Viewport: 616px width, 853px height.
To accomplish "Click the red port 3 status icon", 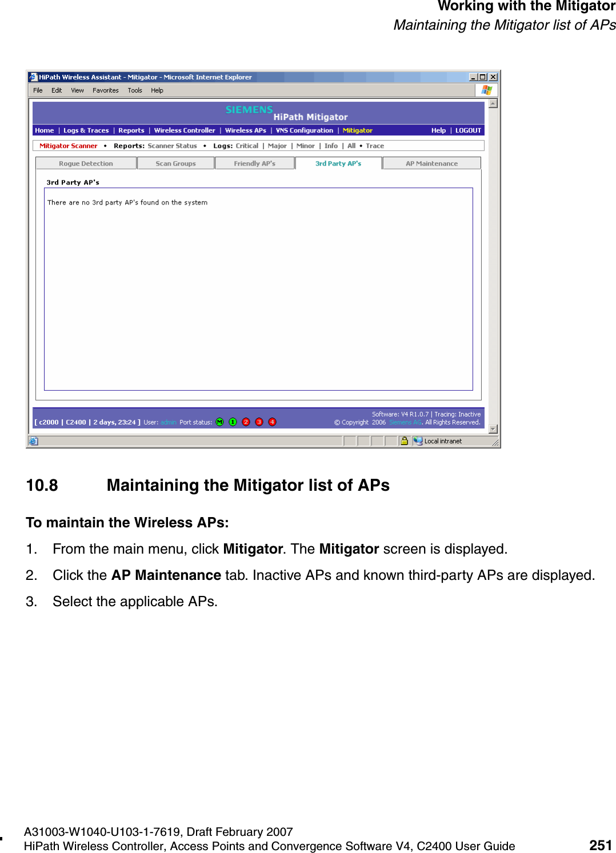I will pos(259,422).
